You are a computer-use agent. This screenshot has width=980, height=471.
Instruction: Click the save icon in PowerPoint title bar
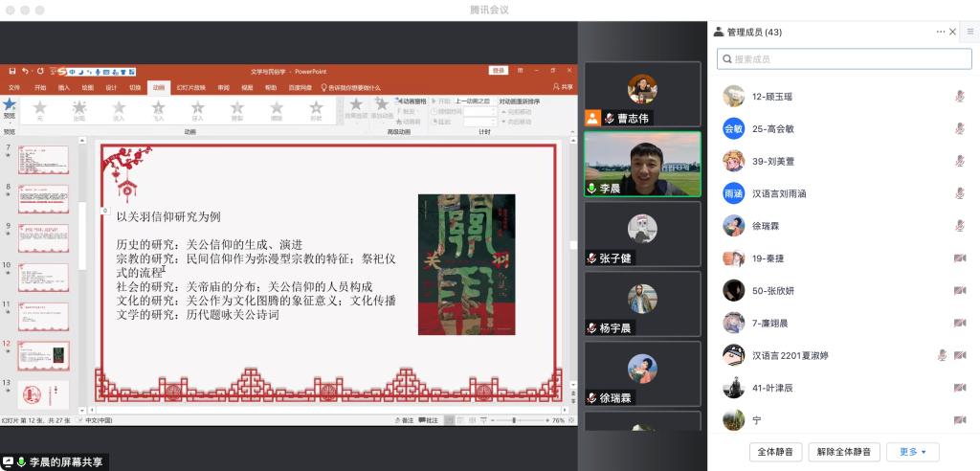click(12, 71)
